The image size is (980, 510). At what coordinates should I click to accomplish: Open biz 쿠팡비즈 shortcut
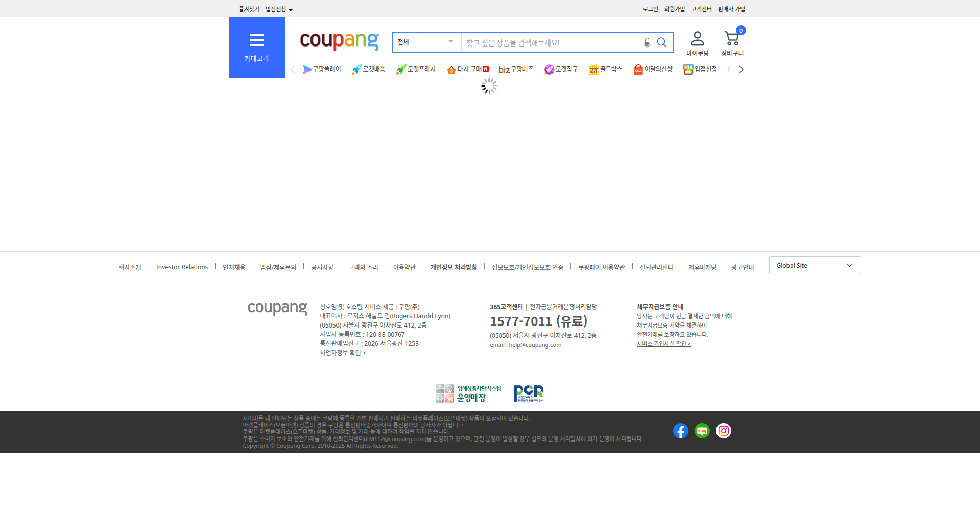(x=516, y=69)
